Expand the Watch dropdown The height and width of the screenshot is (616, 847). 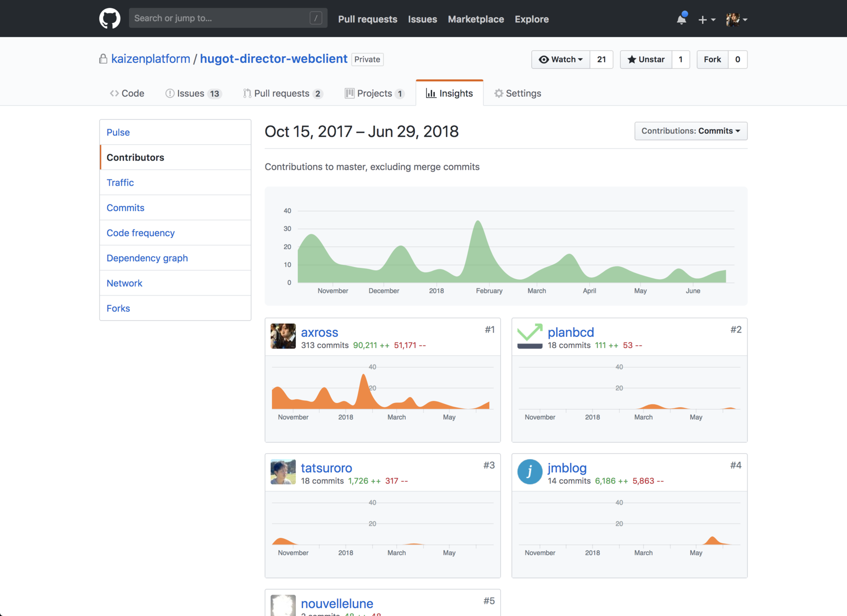[x=561, y=59]
